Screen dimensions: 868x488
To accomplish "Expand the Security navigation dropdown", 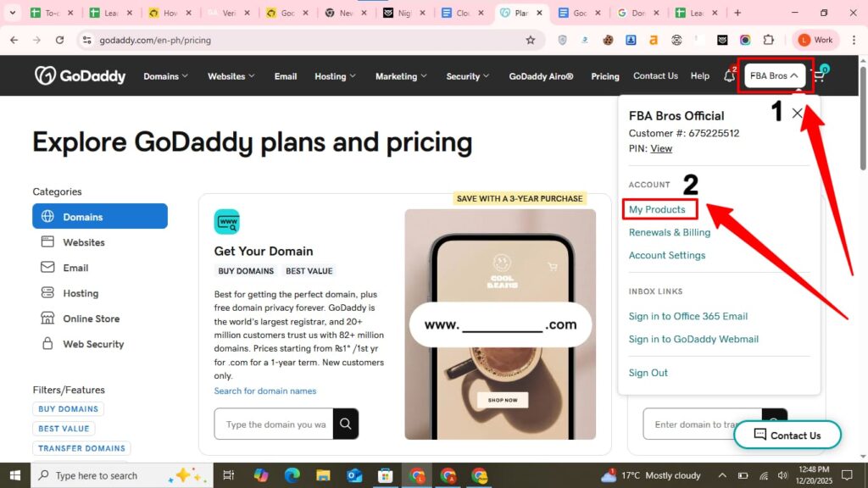I will click(468, 76).
